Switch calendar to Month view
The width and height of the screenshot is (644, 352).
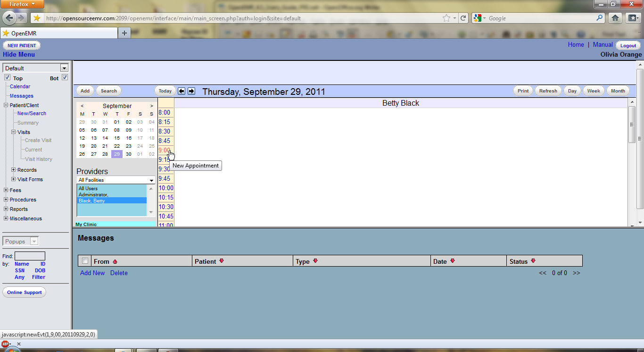point(618,91)
